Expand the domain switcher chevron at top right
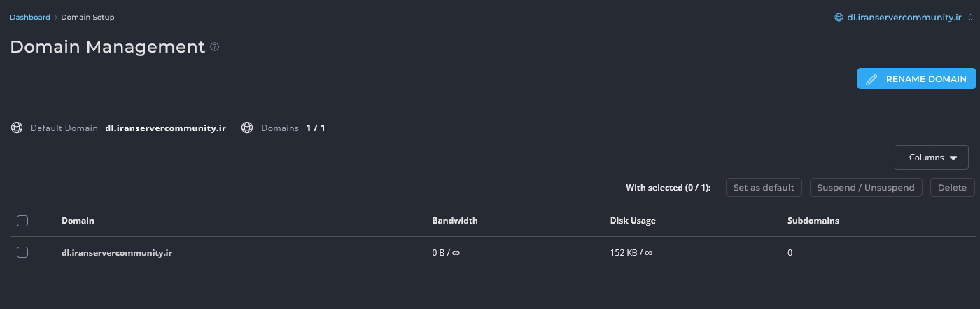This screenshot has width=980, height=309. coord(970,18)
